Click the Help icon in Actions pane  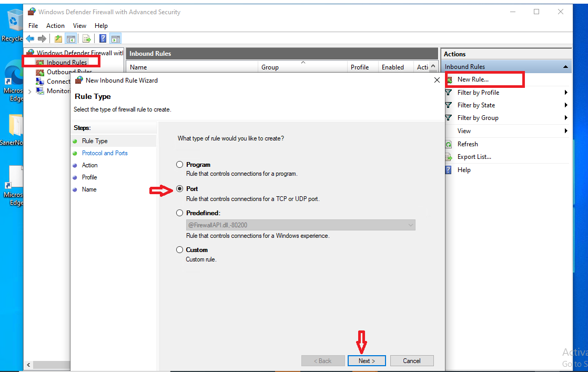[449, 170]
